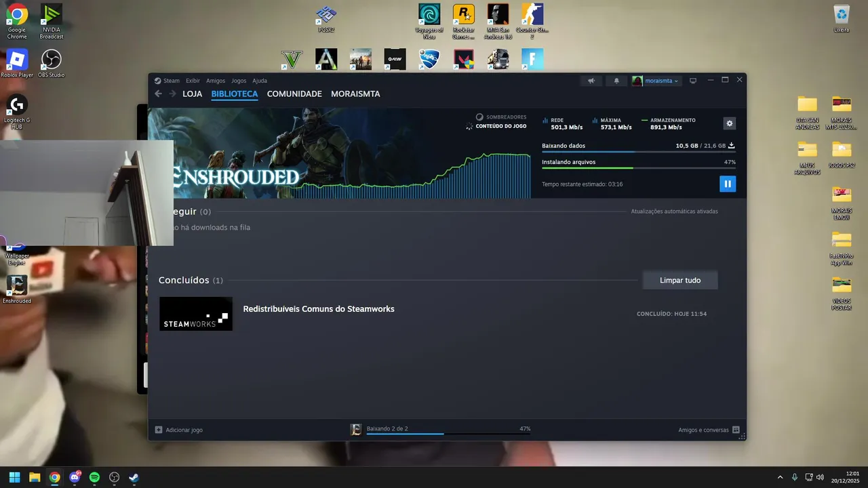Screen dimensions: 868x488
Task: Select the GTA SAN ANDREAS folder
Action: click(807, 113)
